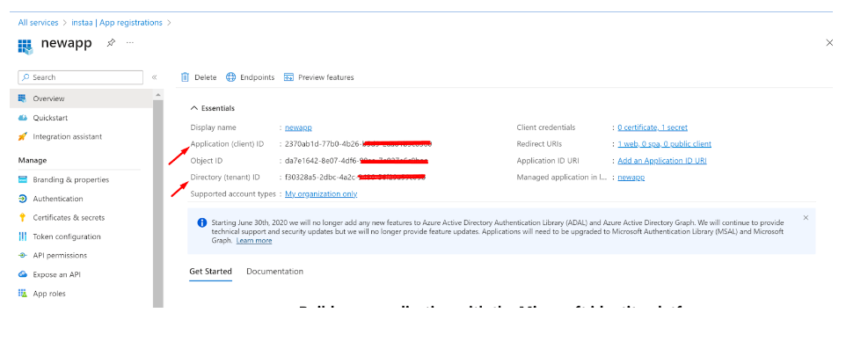Click the Expose an API icon
Screen dimensions: 868x349
pos(23,274)
